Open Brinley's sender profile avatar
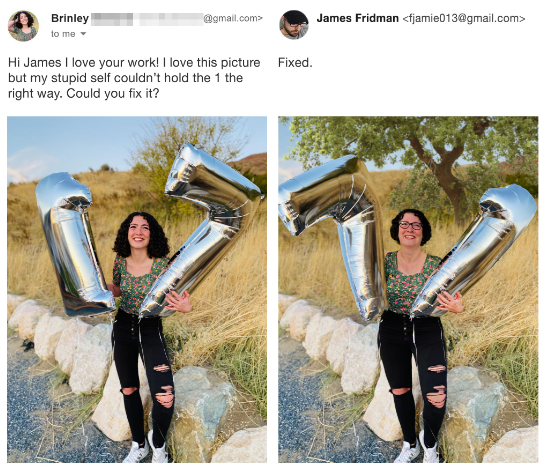Image resolution: width=544 pixels, height=467 pixels. coord(23,26)
